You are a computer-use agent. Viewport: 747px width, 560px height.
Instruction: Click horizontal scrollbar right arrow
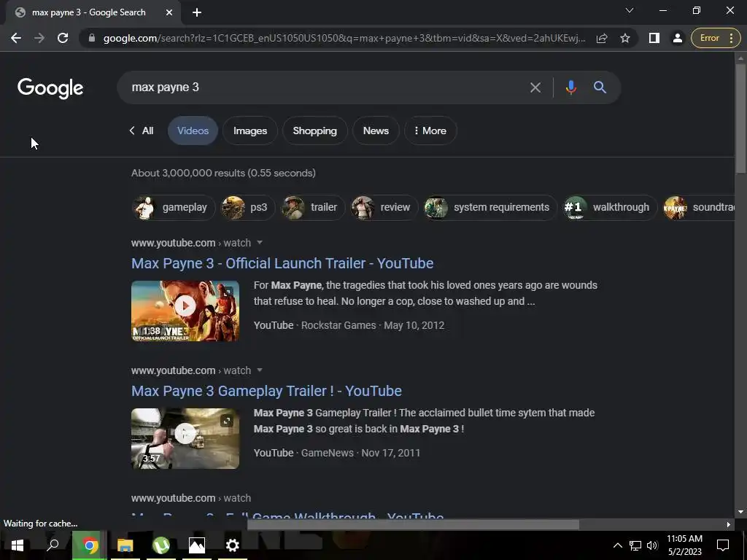click(x=729, y=524)
